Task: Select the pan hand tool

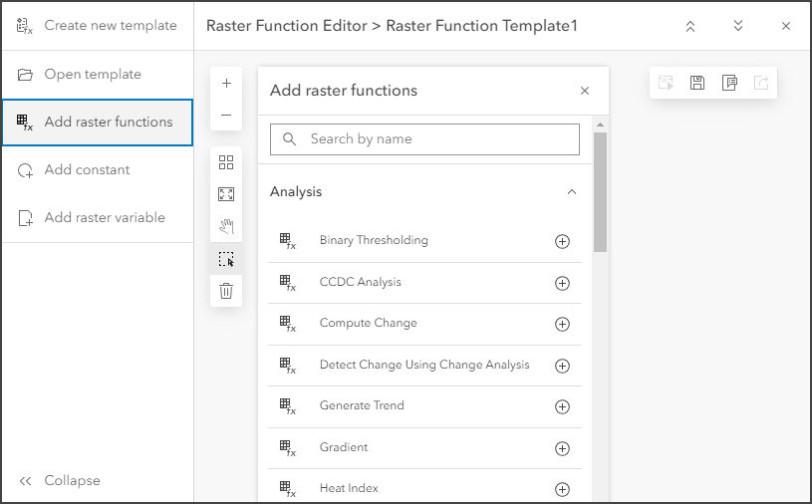Action: (226, 226)
